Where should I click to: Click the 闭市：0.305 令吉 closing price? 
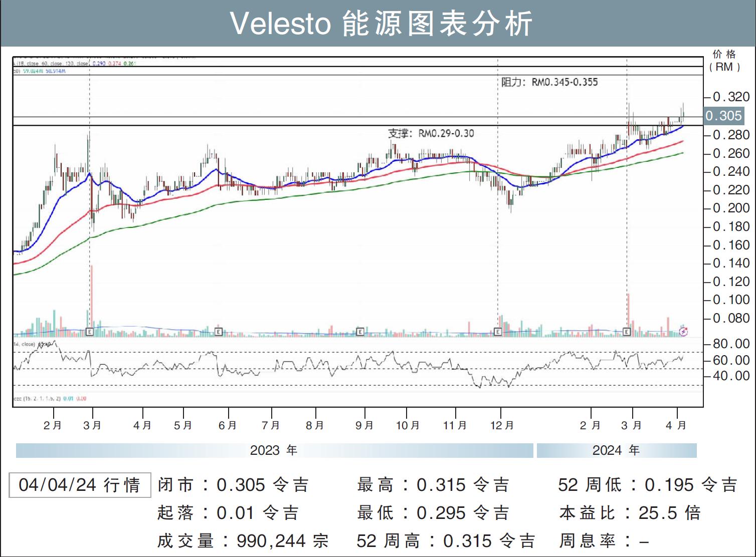pos(234,485)
